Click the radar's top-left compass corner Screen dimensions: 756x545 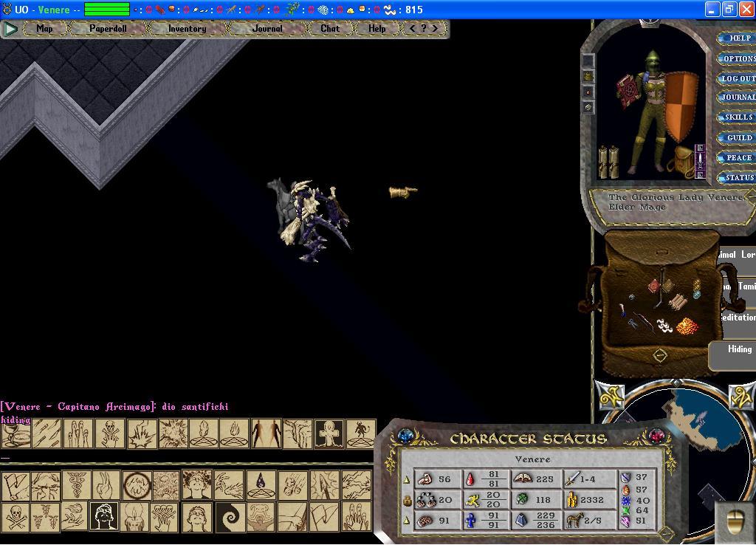tap(610, 395)
